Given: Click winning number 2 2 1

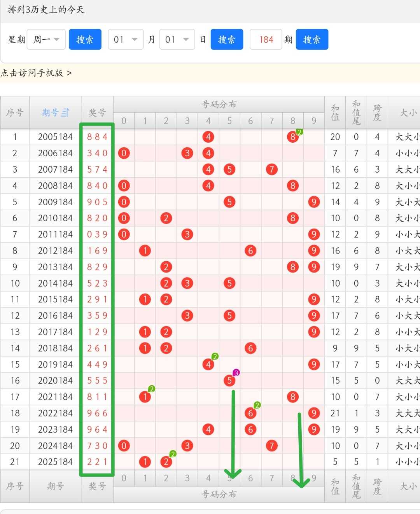Looking at the screenshot, I should click(x=97, y=462).
